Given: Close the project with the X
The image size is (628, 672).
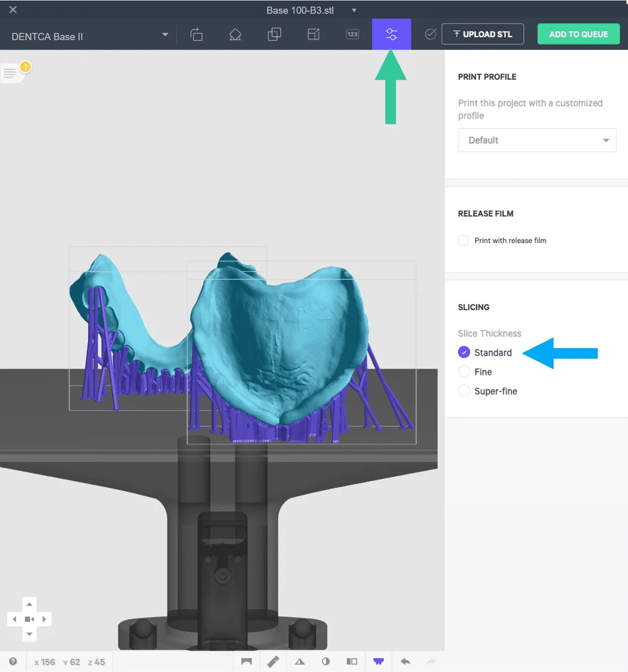Looking at the screenshot, I should click(13, 10).
